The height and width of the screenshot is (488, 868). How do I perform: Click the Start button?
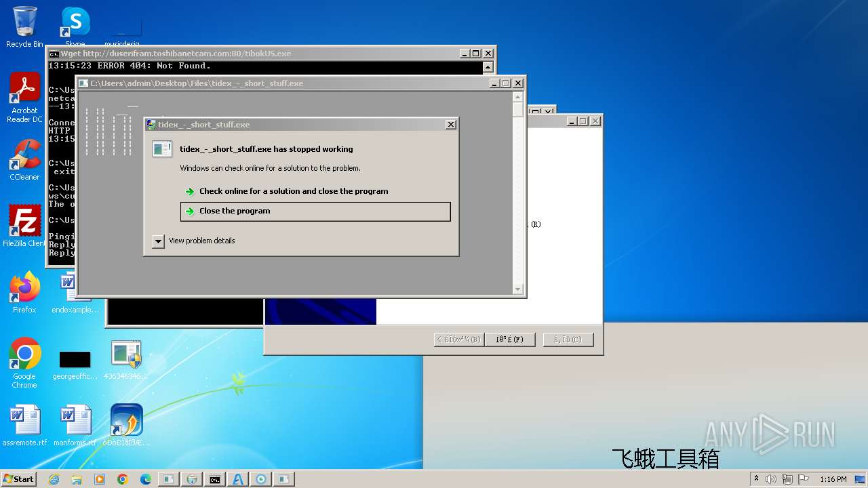18,479
